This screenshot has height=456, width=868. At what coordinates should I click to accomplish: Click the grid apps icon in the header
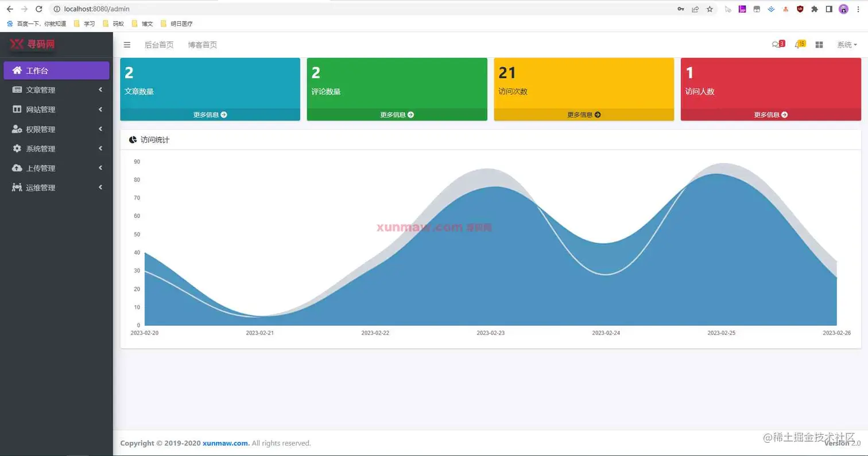[819, 45]
